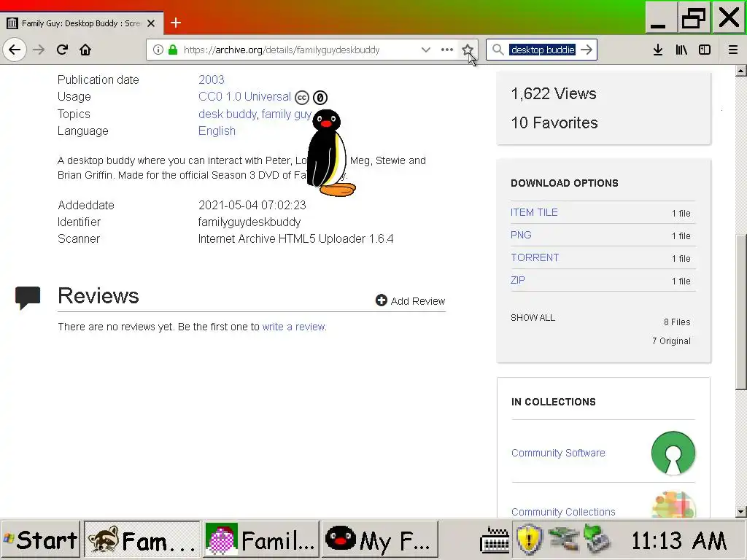
Task: Open the English language link
Action: pos(217,131)
